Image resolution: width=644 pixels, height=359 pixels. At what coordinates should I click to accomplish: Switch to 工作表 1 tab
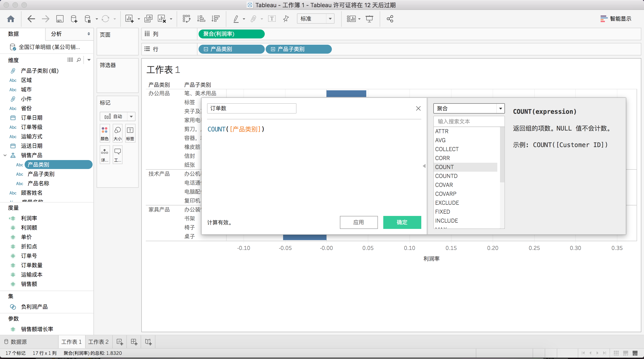72,342
